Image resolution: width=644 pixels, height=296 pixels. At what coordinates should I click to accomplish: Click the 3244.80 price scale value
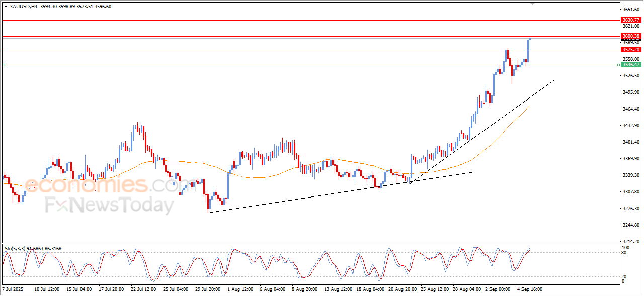click(x=631, y=225)
